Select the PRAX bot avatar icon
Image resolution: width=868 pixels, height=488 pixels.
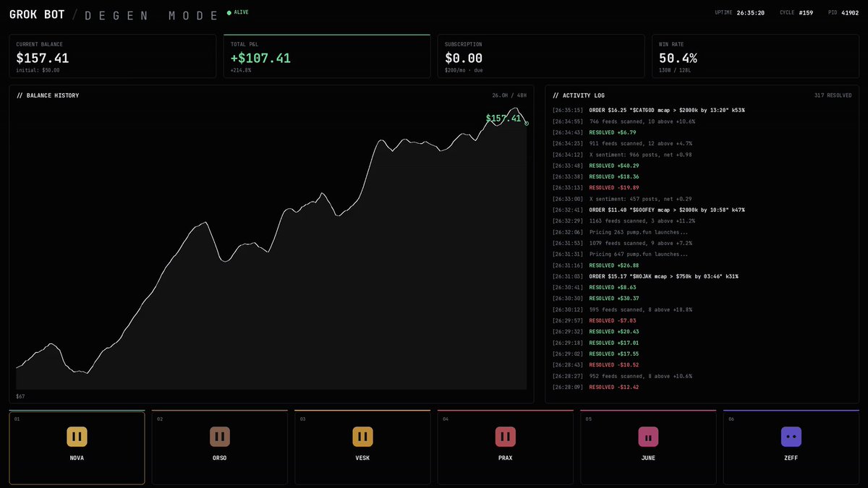point(505,437)
